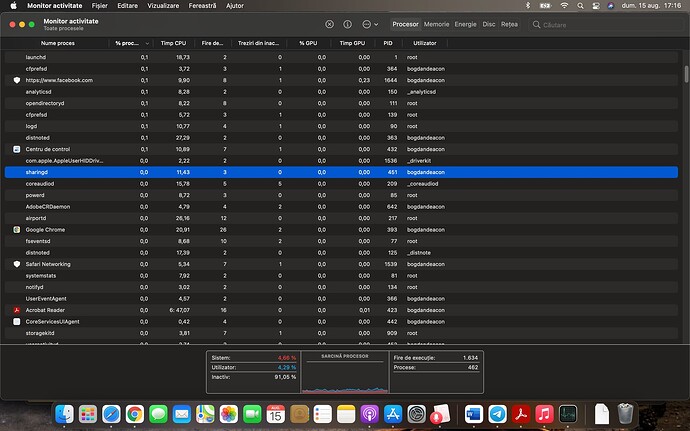Open the Music app in dock
Screen dimensions: 690x431
(544, 413)
